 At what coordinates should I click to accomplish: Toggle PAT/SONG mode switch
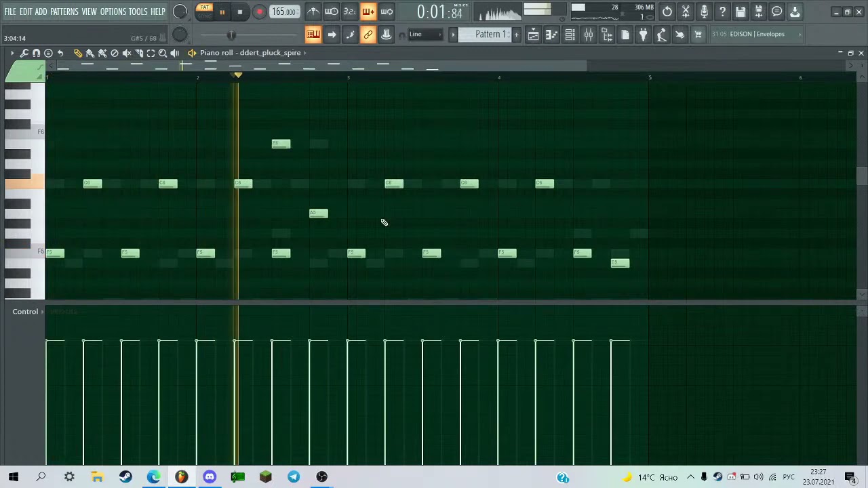click(204, 12)
